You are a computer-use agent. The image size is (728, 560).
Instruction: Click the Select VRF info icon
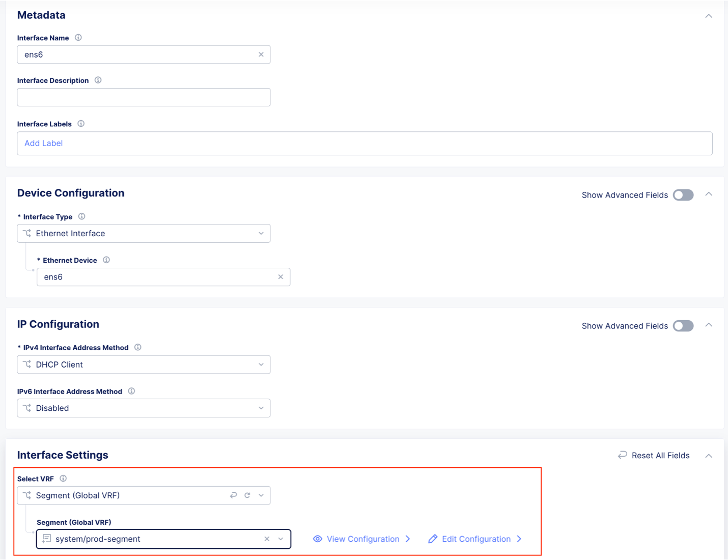pyautogui.click(x=63, y=479)
